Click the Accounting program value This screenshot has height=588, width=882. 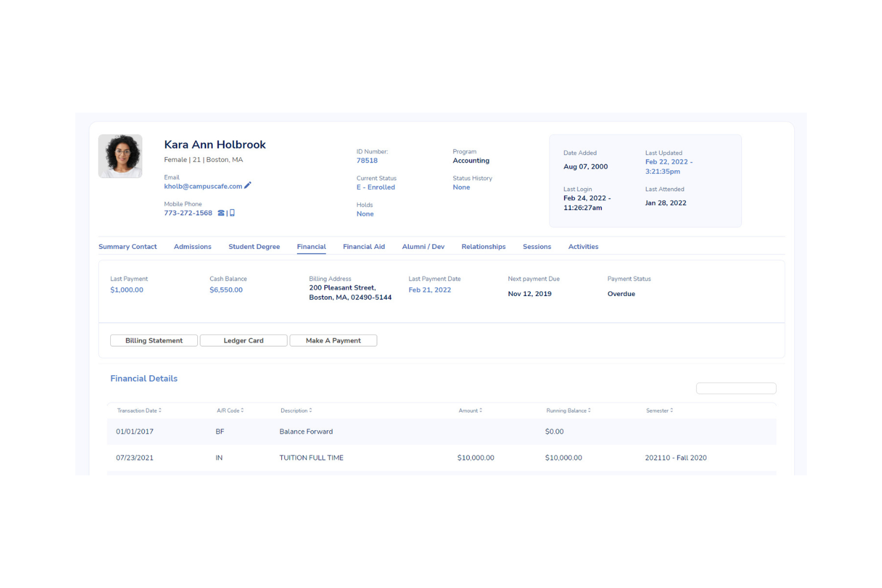[x=471, y=161]
